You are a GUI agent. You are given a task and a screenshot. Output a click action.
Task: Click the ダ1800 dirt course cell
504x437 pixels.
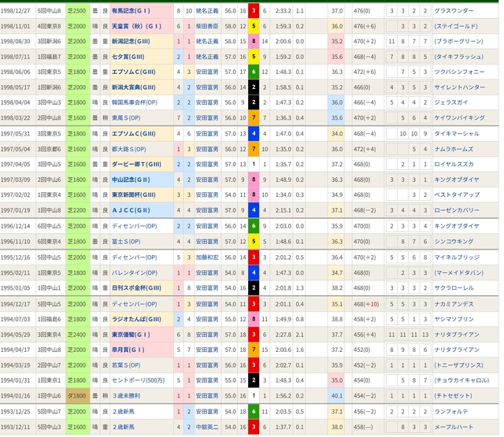point(78,395)
